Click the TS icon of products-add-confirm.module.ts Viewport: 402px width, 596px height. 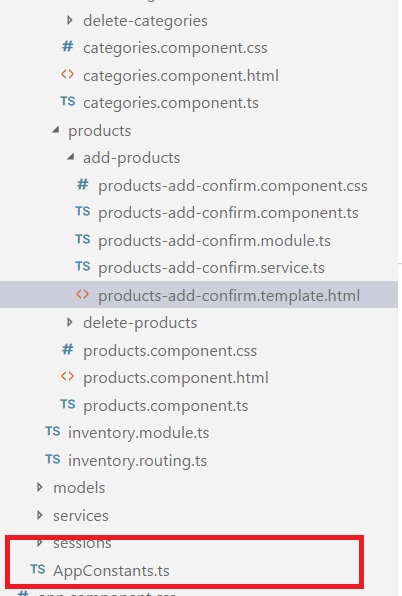point(83,239)
